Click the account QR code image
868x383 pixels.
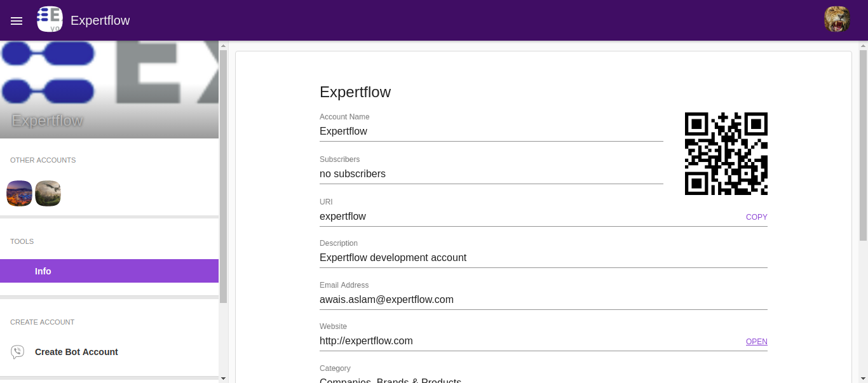[726, 154]
